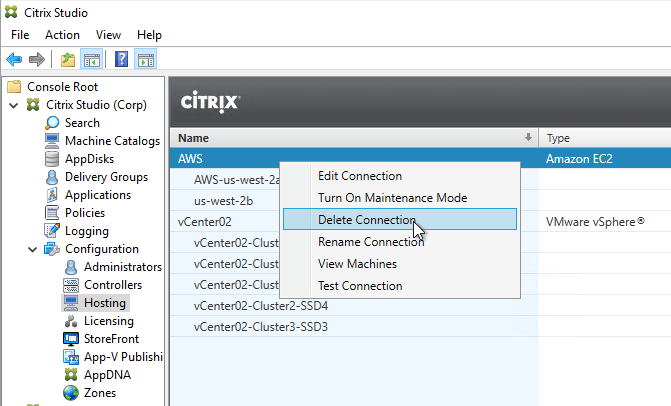Select the vCenter02-Cluster3-SSD3 row
Screen dimensions: 671x406
pos(421,327)
